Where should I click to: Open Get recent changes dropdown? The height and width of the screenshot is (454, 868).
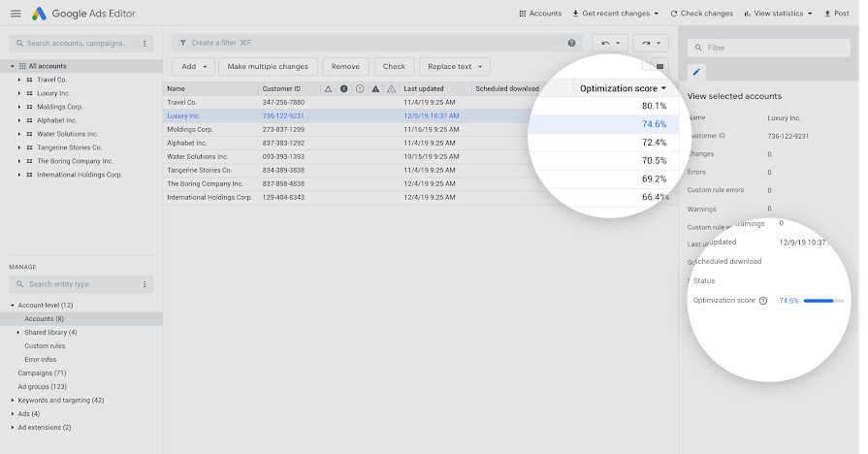[616, 14]
